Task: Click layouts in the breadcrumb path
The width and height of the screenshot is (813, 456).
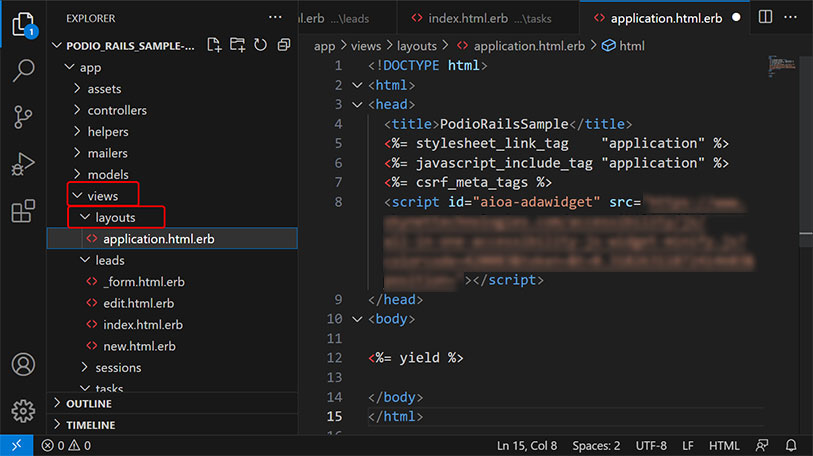Action: coord(417,46)
